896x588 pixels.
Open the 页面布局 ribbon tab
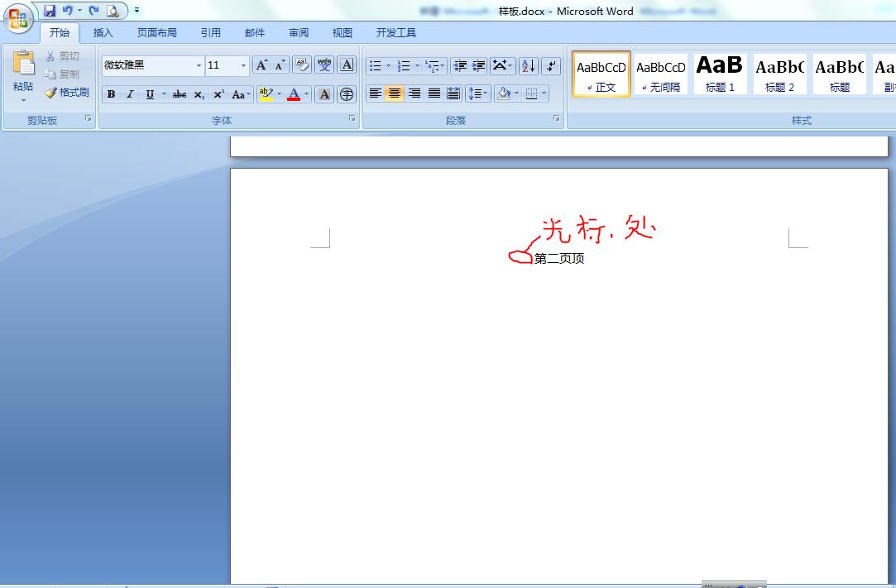pyautogui.click(x=157, y=32)
